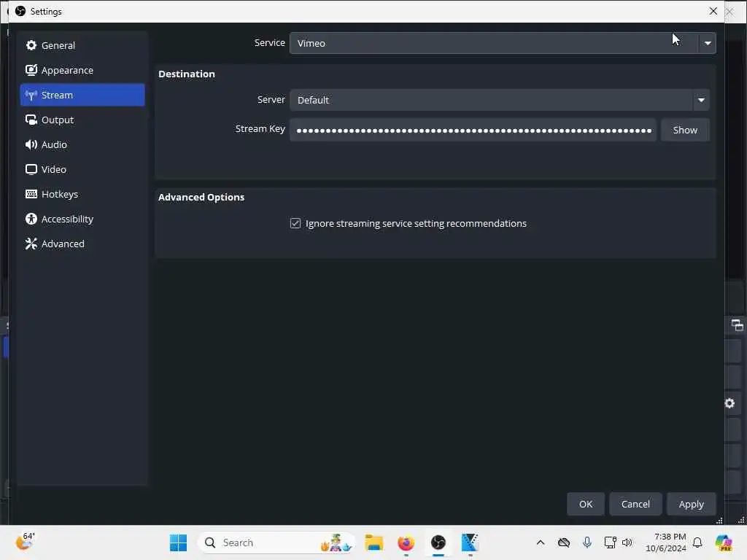The height and width of the screenshot is (560, 747).
Task: Open Accessibility settings
Action: [82, 219]
